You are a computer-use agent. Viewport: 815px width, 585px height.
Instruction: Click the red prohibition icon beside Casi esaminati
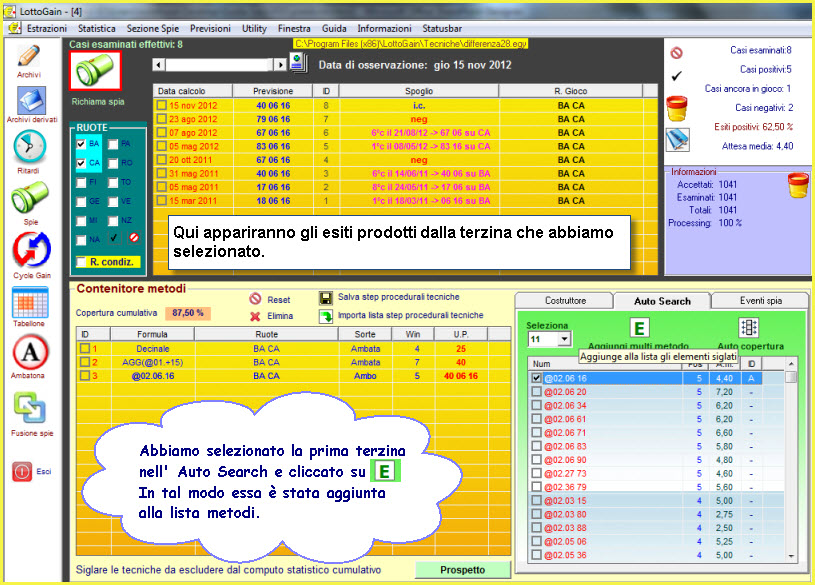click(676, 53)
